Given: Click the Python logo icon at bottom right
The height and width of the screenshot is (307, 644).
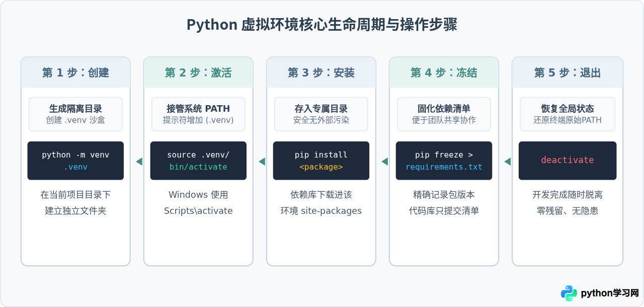Looking at the screenshot, I should tap(569, 293).
